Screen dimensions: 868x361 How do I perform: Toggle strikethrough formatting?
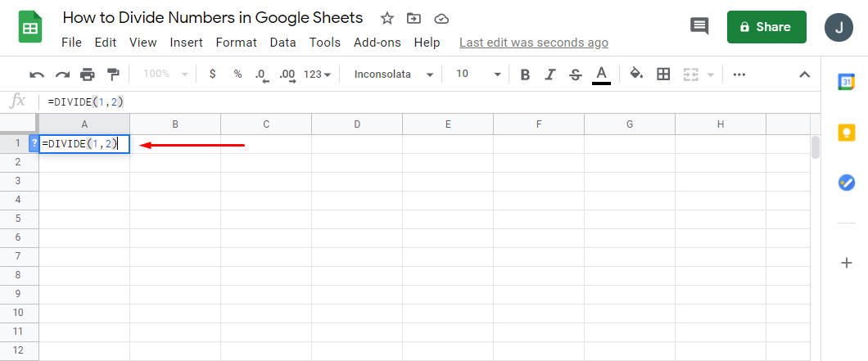(576, 74)
